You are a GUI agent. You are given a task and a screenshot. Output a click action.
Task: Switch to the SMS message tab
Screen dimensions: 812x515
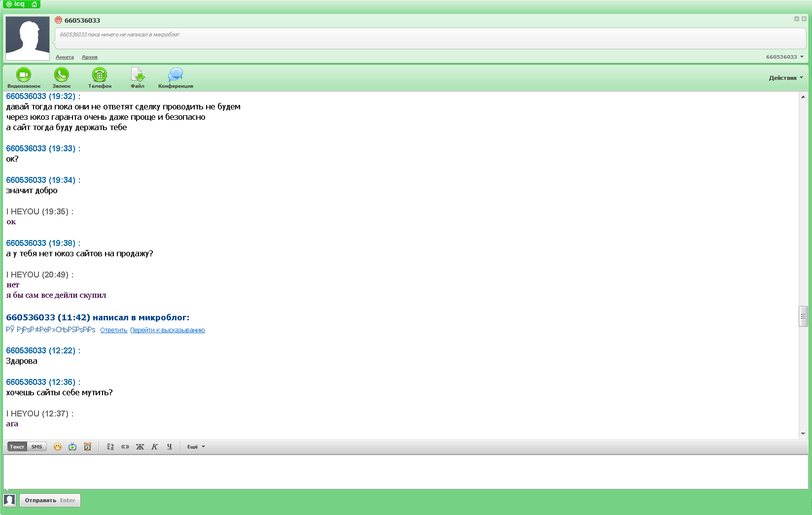click(x=37, y=447)
